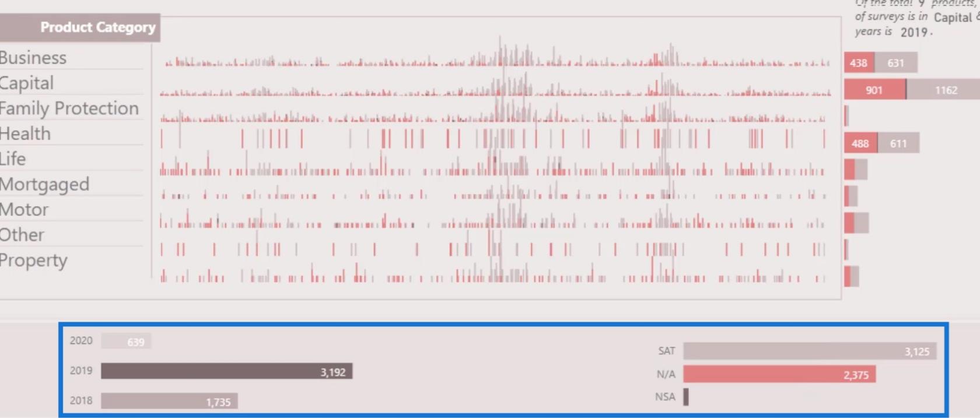Select the Motor product category row
This screenshot has height=418, width=980.
70,209
